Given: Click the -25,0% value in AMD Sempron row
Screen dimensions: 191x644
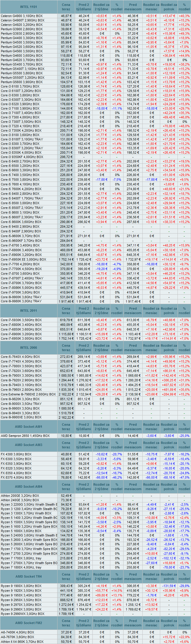Looking at the screenshot, I should pyautogui.click(x=184, y=436).
